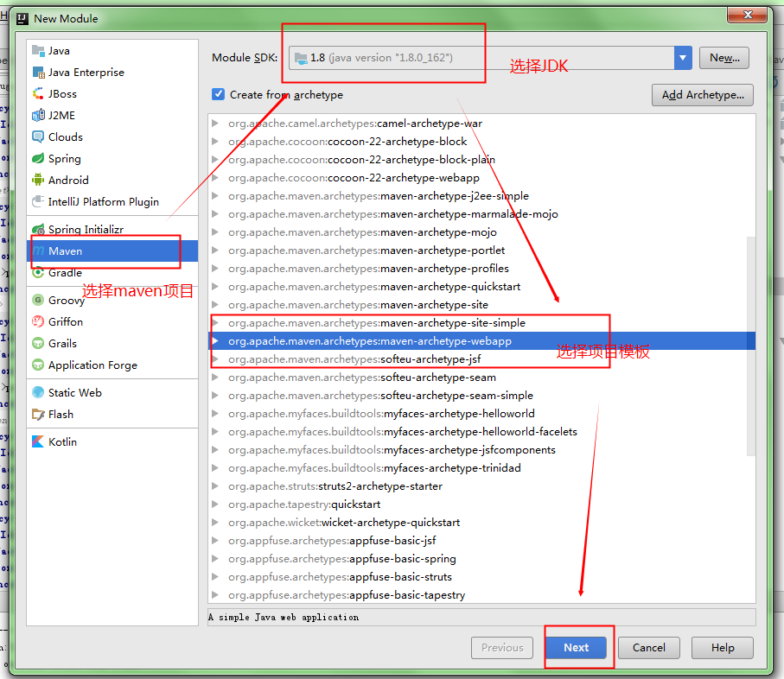Click the JBoss icon

(38, 94)
